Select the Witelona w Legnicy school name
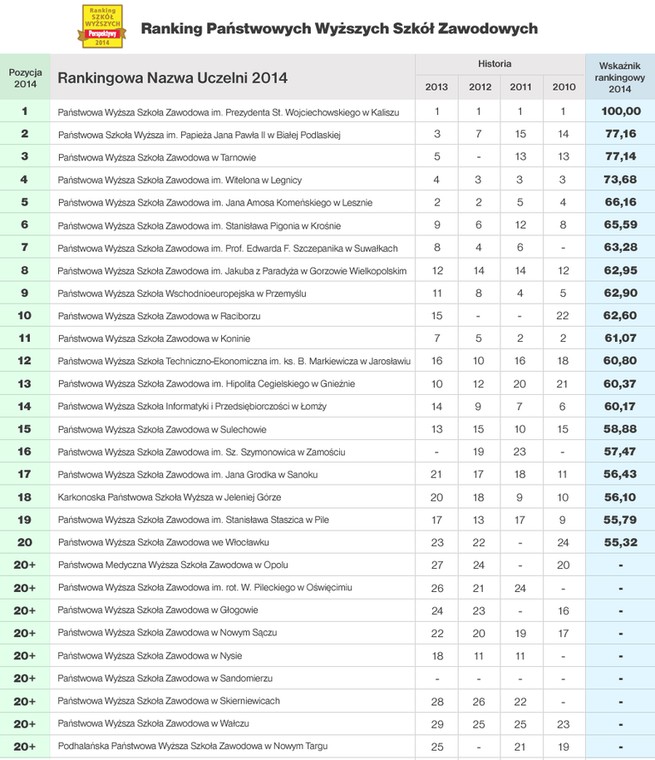 click(179, 180)
